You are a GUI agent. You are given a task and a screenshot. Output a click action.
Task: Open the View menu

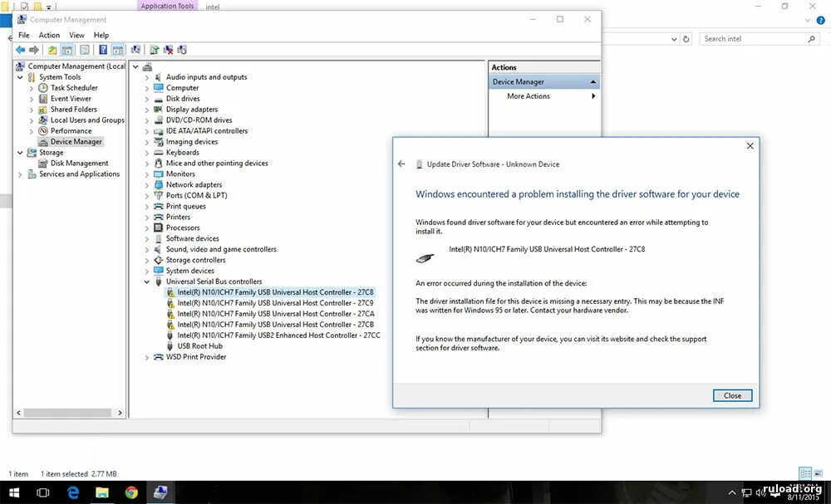pyautogui.click(x=76, y=35)
